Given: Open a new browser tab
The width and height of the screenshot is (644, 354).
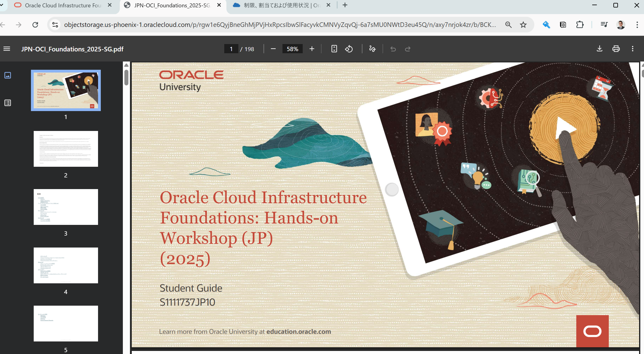Looking at the screenshot, I should (x=345, y=5).
